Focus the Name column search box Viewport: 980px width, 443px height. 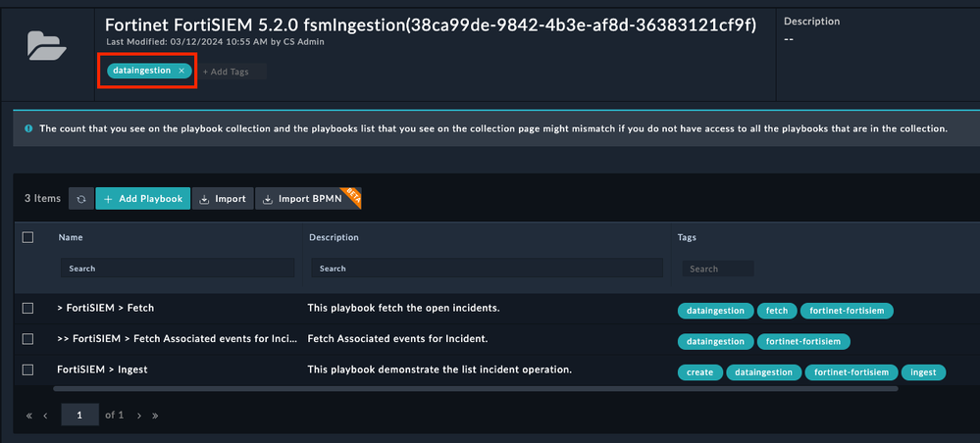click(x=177, y=268)
